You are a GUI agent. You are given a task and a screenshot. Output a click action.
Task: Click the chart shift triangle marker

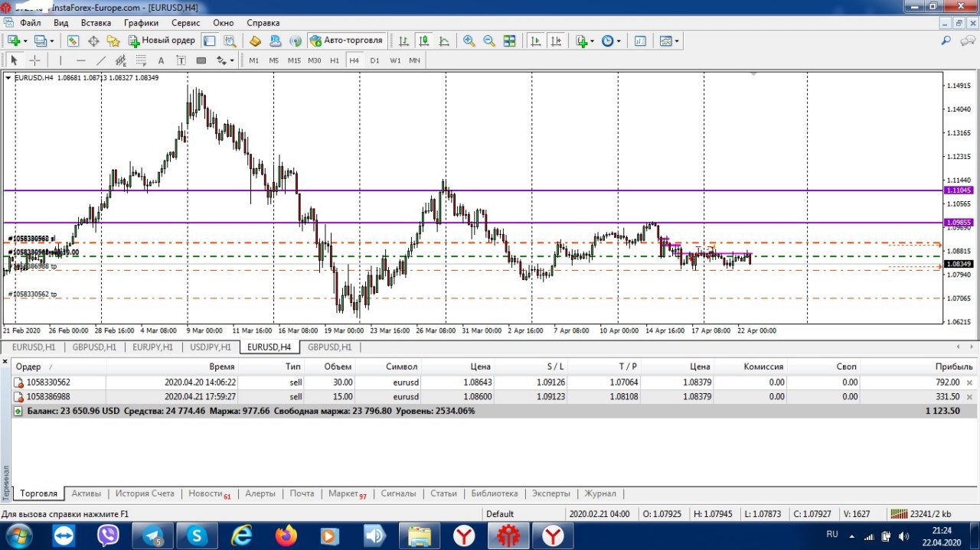point(754,74)
